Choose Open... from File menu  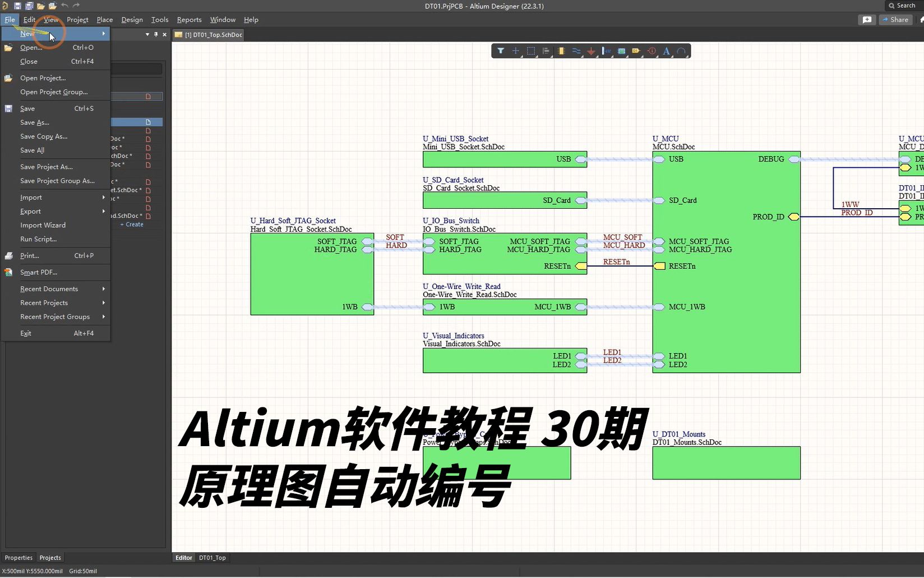point(56,48)
